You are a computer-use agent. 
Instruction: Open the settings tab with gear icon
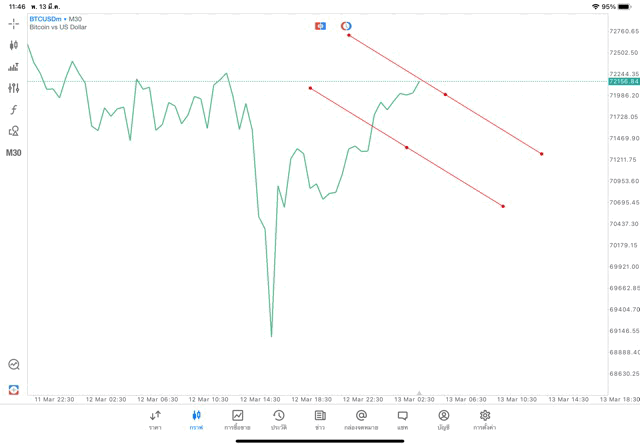click(x=484, y=420)
